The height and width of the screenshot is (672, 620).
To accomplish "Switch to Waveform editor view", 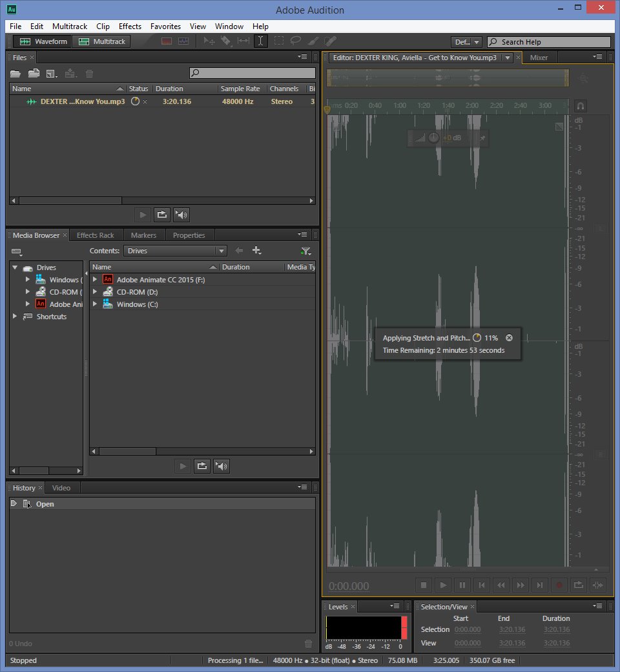I will 41,41.
